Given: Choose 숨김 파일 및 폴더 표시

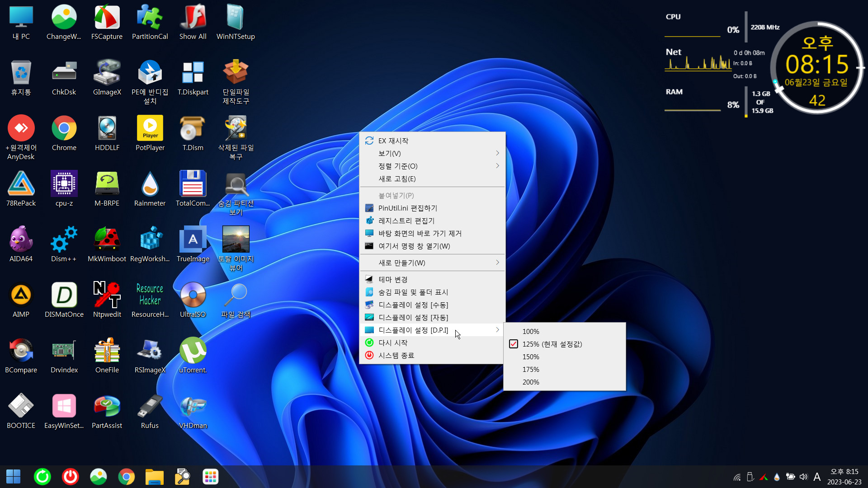Looking at the screenshot, I should click(x=432, y=292).
